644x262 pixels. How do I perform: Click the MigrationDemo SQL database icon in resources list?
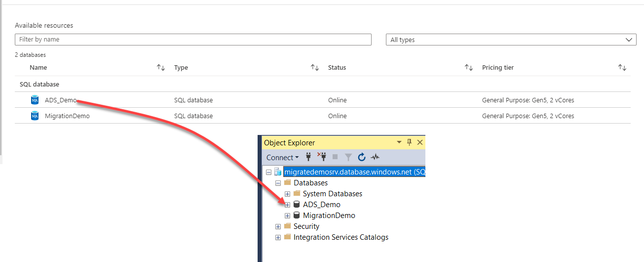point(35,116)
